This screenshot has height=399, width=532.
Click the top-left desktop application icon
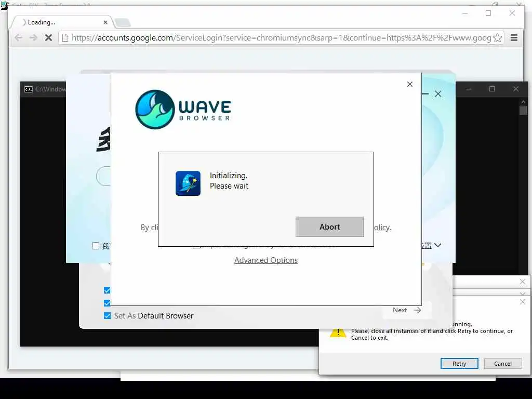[4, 5]
